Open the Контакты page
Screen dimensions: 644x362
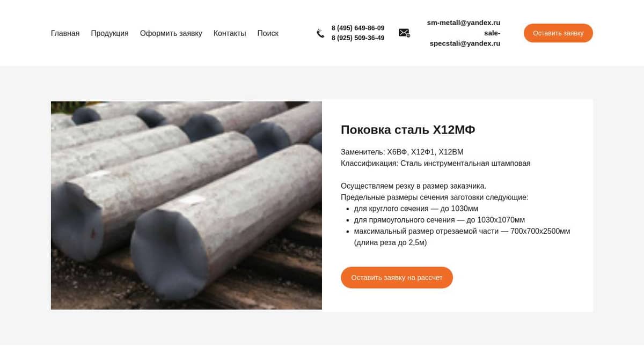point(230,33)
